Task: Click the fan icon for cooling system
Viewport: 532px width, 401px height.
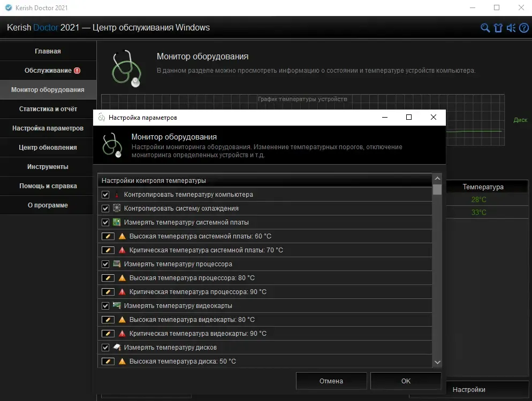Action: click(117, 208)
